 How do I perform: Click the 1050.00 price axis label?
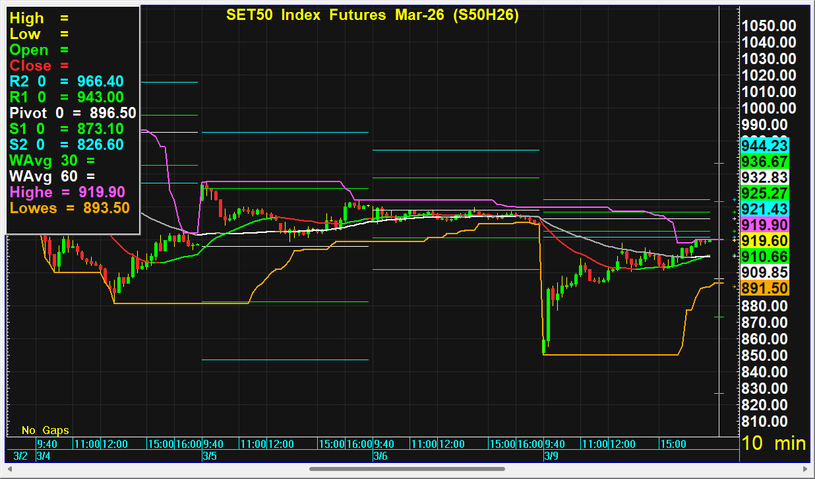tap(768, 26)
